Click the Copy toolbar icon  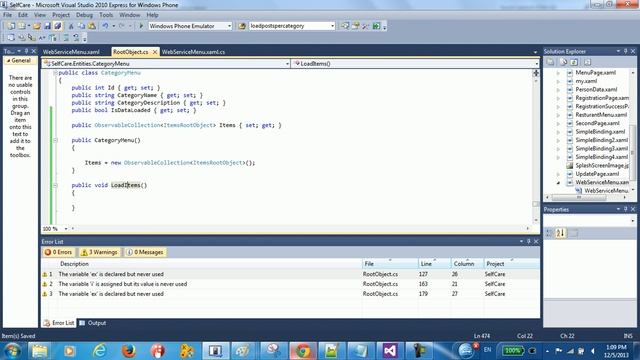coord(81,26)
